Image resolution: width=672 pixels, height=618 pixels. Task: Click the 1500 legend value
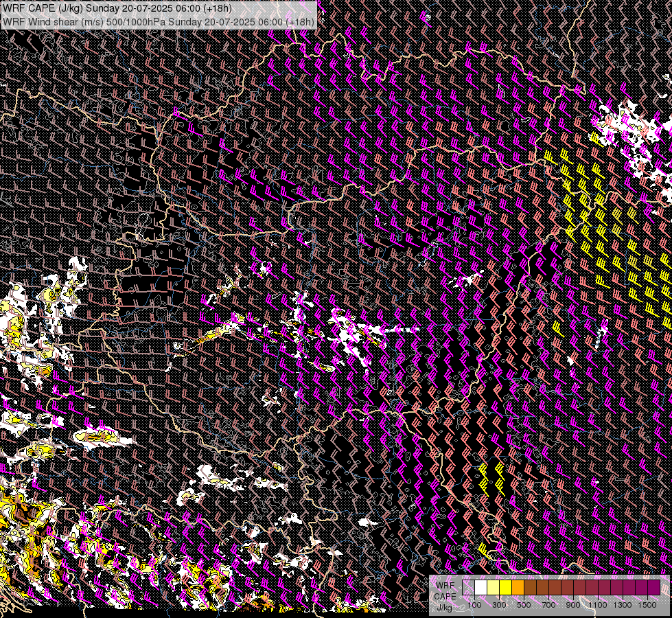point(647,605)
